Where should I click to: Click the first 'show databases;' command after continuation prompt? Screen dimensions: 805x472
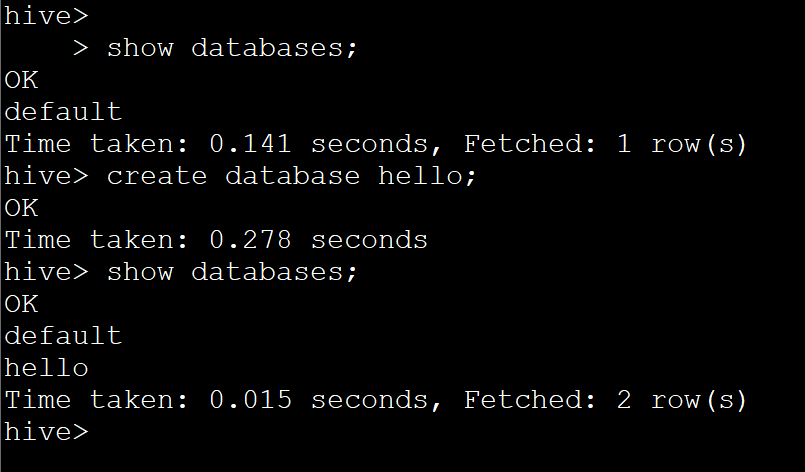pyautogui.click(x=231, y=47)
